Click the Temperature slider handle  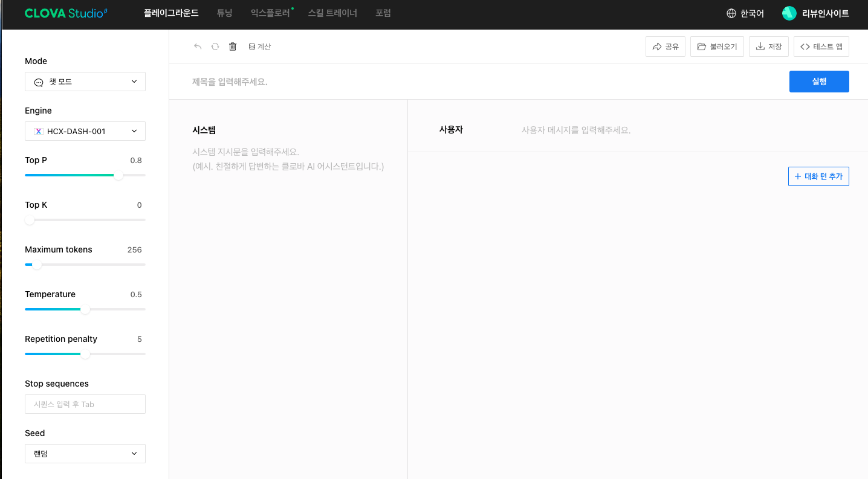point(85,309)
